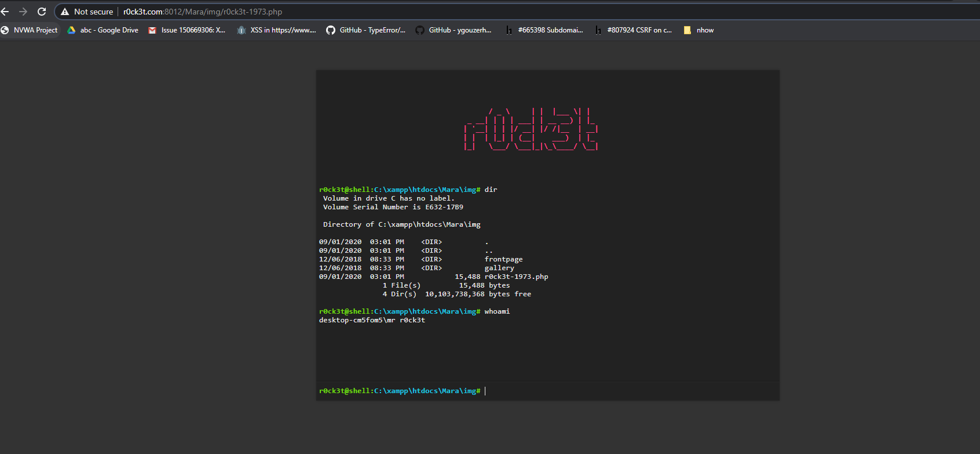The height and width of the screenshot is (454, 980).
Task: Open the nhow bookmarks folder
Action: 699,30
